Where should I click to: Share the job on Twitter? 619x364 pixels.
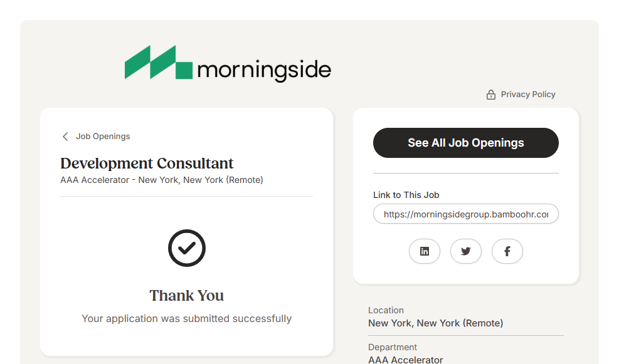(466, 251)
